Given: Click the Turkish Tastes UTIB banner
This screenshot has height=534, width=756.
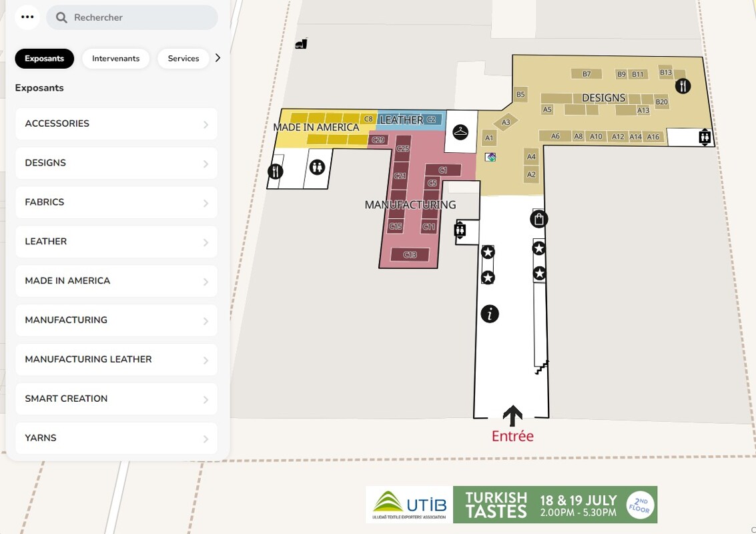Looking at the screenshot, I should pos(512,505).
